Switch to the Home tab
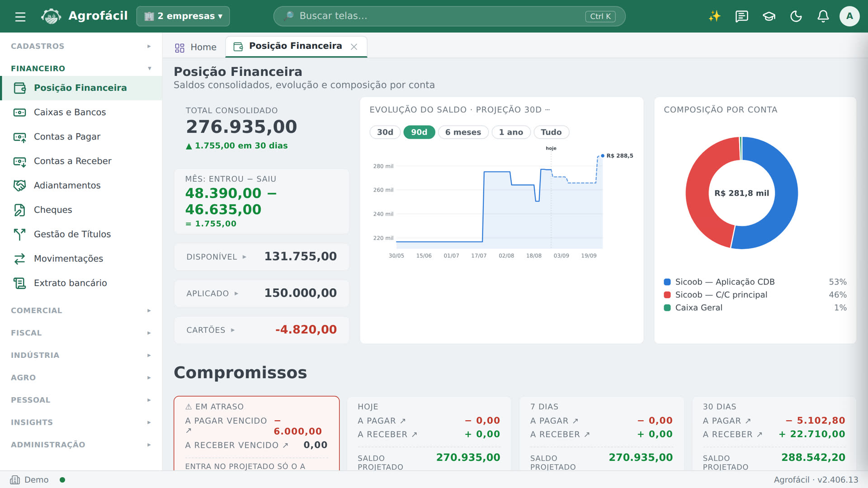The width and height of the screenshot is (868, 488). coord(195,47)
